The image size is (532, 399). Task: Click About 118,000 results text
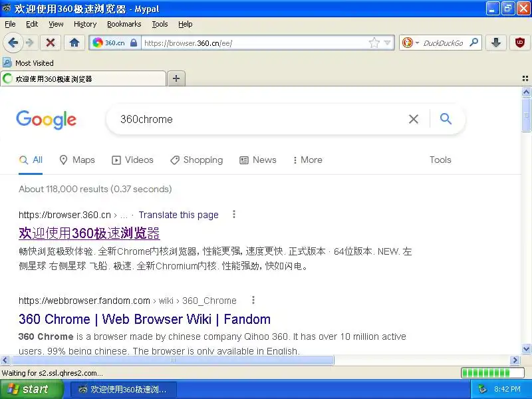95,189
